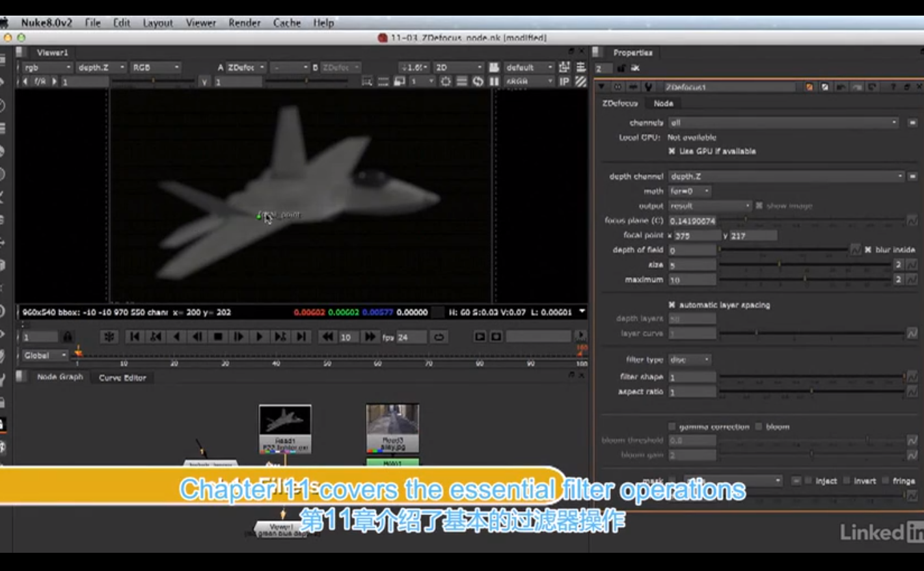Image resolution: width=924 pixels, height=571 pixels.
Task: Step forward one frame
Action: pos(239,337)
